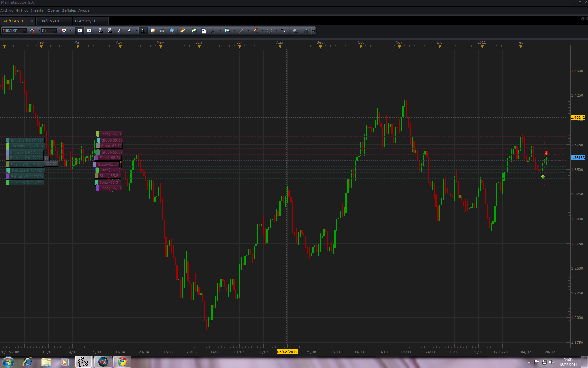Switch to the USD/JPY, H1 tab
Screen dimensions: 588x368
coord(86,21)
